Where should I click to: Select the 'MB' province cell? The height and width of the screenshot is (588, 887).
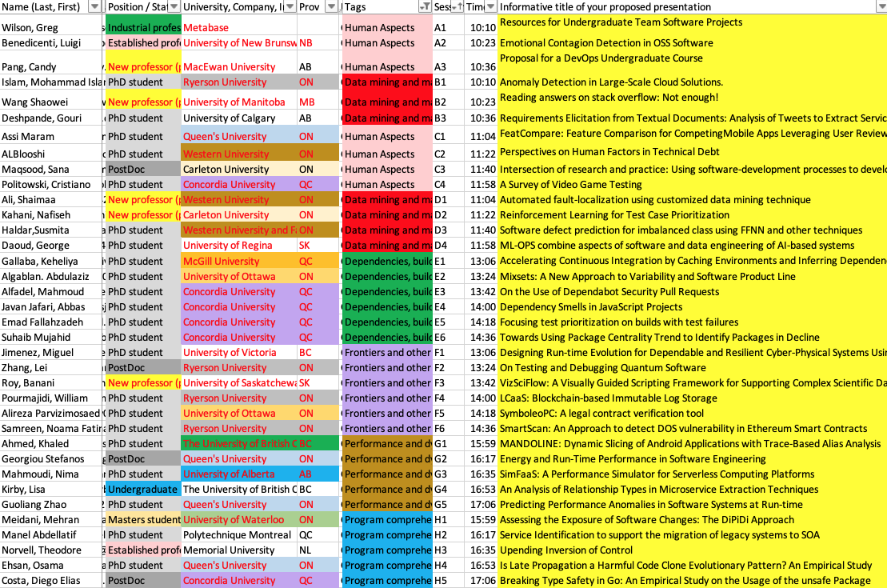tap(318, 100)
